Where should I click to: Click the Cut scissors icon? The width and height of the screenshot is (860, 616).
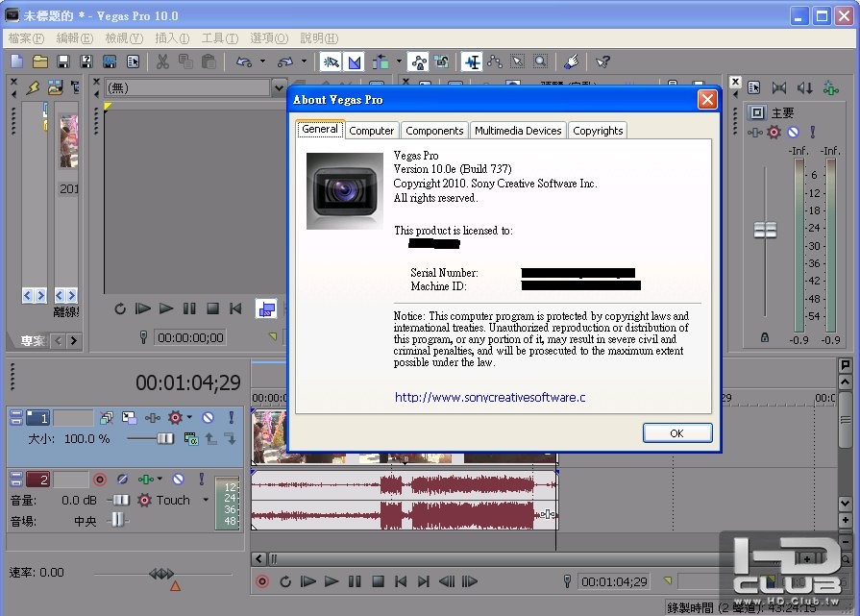(x=162, y=62)
